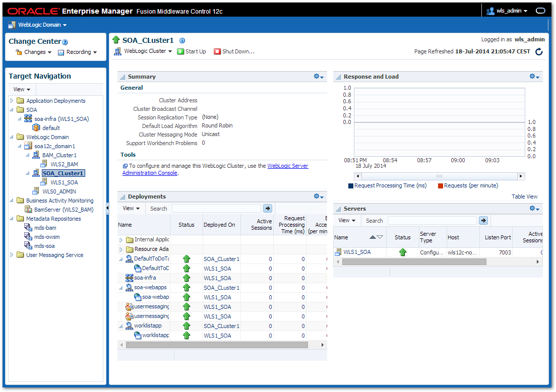Click the chart's horizontal time scrollbar
The width and height of the screenshot is (556, 392).
439,176
